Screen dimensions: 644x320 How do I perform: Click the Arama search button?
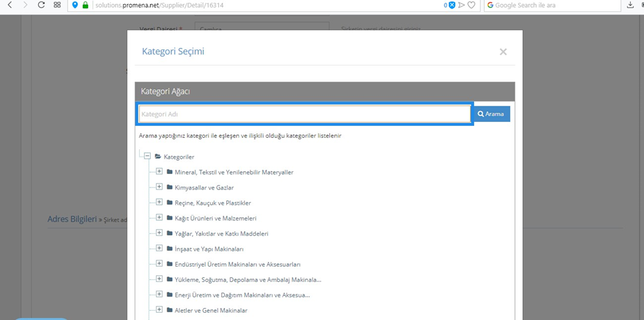click(x=492, y=114)
